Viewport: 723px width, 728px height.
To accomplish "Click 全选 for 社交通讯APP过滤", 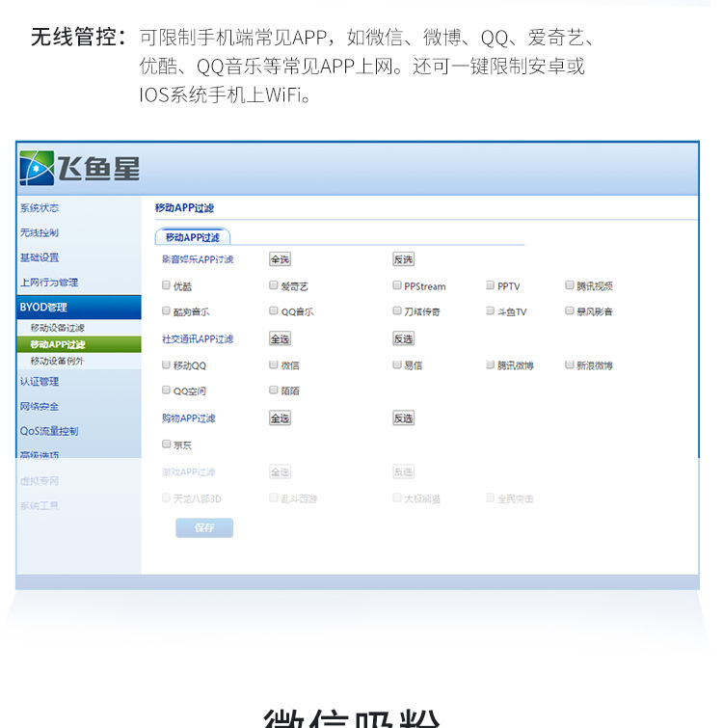I will pyautogui.click(x=280, y=338).
